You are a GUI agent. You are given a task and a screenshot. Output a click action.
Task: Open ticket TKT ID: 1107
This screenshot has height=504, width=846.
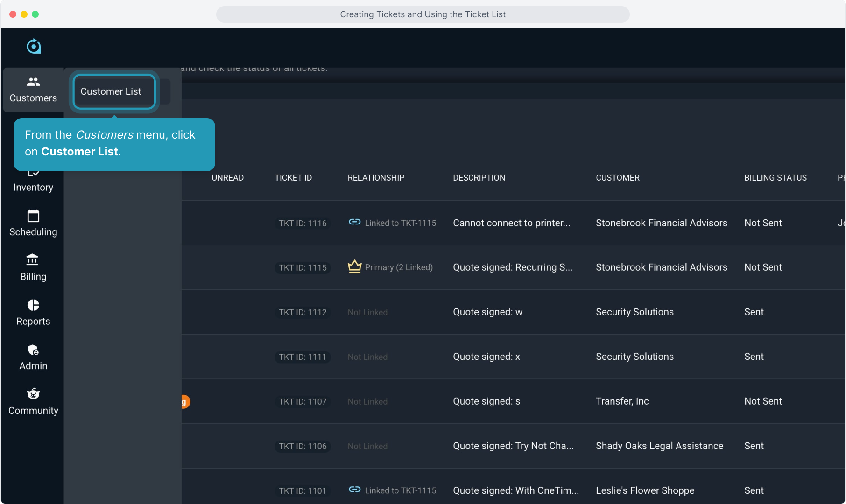(x=303, y=402)
